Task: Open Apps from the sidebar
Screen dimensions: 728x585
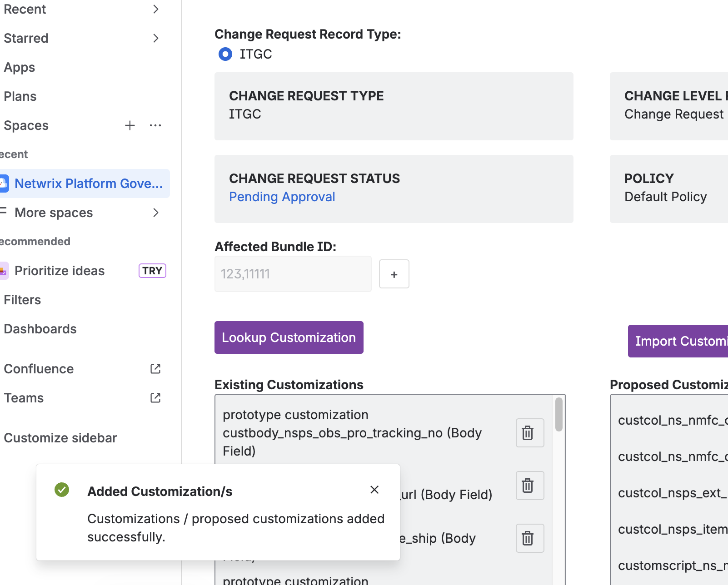Action: [x=20, y=67]
